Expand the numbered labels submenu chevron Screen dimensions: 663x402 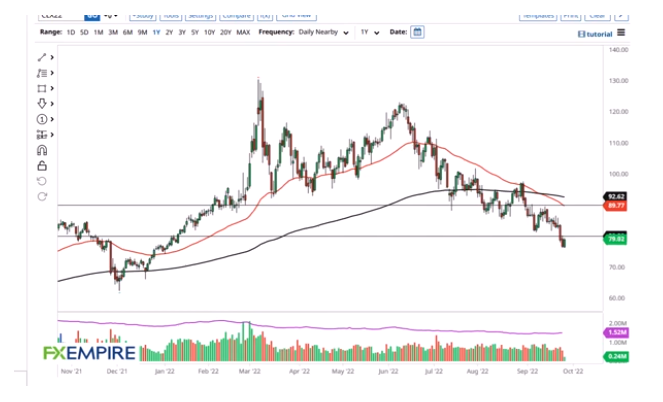tap(52, 119)
